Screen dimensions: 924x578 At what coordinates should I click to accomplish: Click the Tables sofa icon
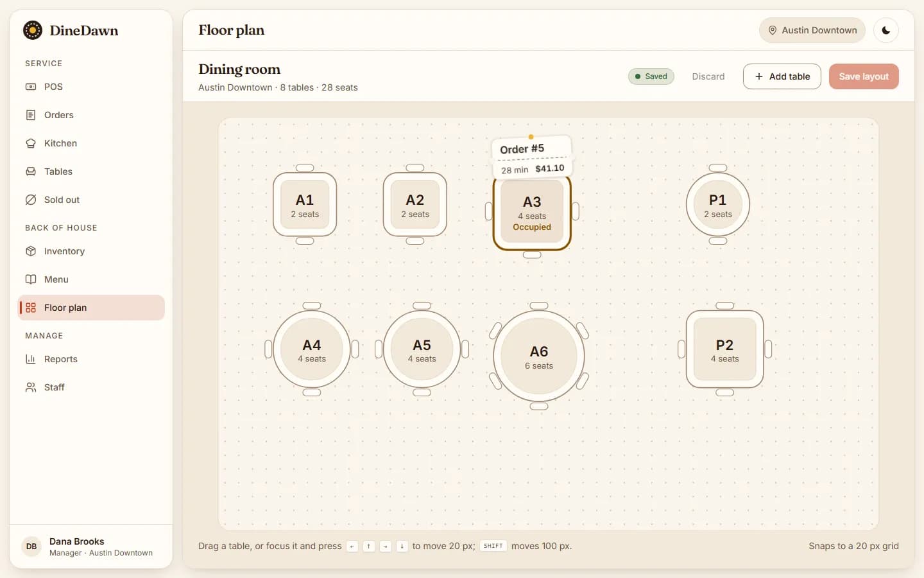31,171
